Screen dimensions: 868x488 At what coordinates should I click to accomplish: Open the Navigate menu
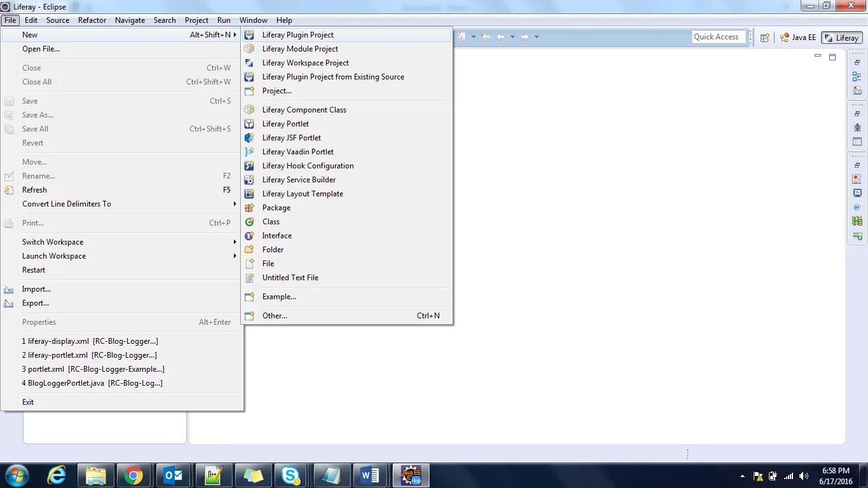(130, 20)
